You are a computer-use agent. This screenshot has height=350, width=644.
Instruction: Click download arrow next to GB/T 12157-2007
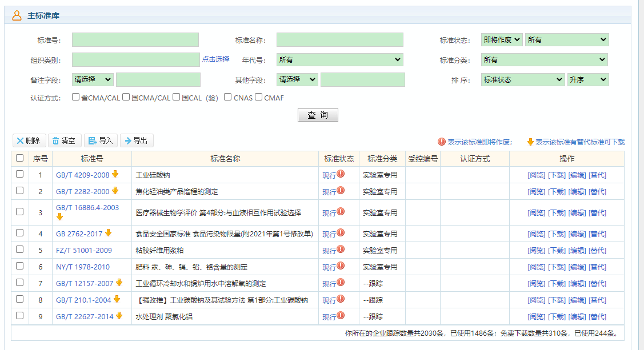[119, 282]
